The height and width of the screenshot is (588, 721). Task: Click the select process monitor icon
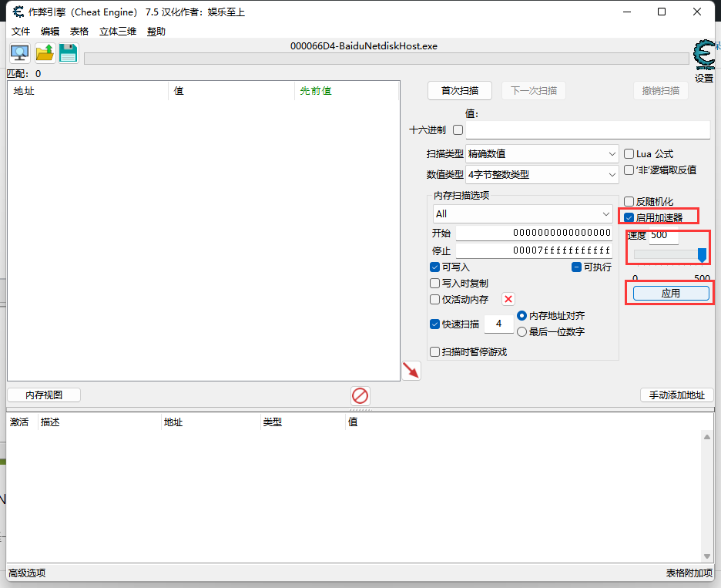[19, 53]
